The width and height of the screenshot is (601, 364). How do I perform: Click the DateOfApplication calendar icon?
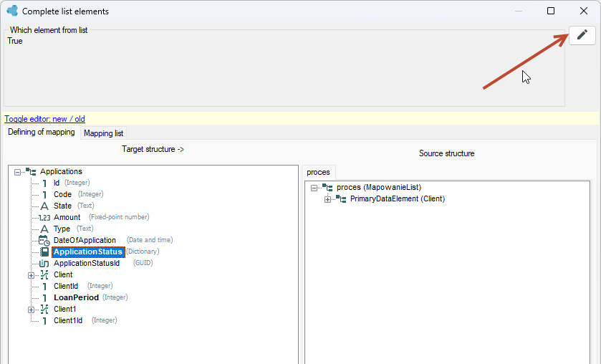pyautogui.click(x=44, y=241)
